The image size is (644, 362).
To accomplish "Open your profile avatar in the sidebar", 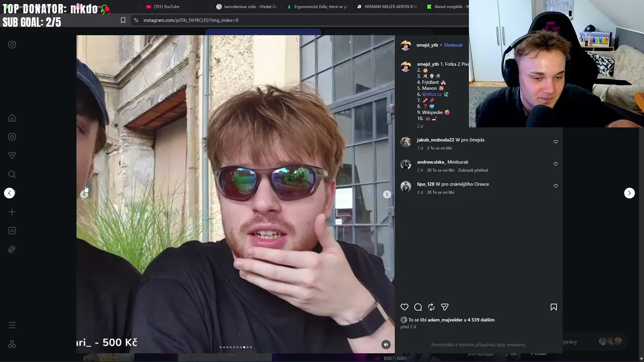I will coord(12,249).
